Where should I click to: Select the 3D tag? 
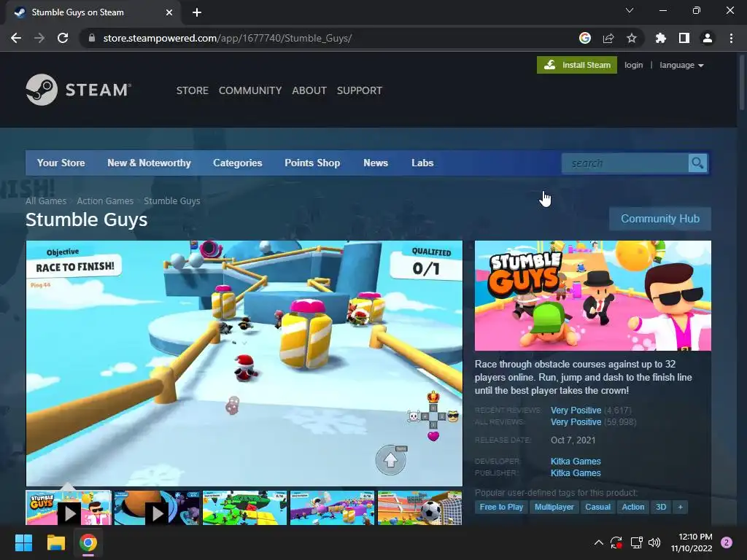click(x=661, y=507)
